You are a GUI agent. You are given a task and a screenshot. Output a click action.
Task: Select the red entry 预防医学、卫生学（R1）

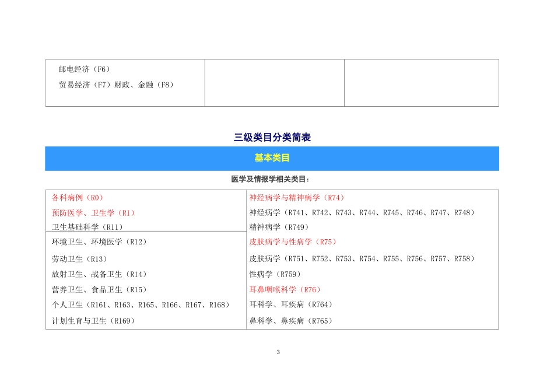(x=94, y=213)
